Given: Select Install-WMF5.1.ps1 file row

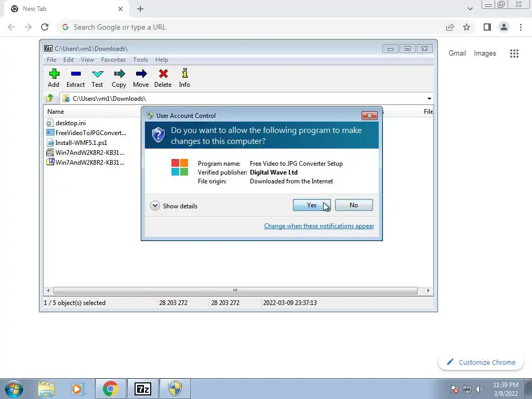Looking at the screenshot, I should click(x=77, y=142).
